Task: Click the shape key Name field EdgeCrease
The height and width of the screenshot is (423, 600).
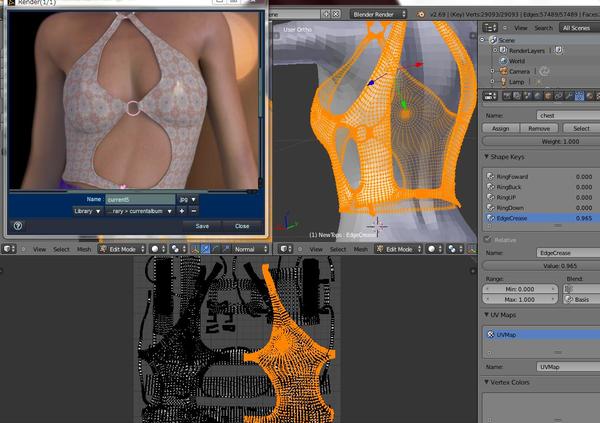Action: (x=568, y=253)
